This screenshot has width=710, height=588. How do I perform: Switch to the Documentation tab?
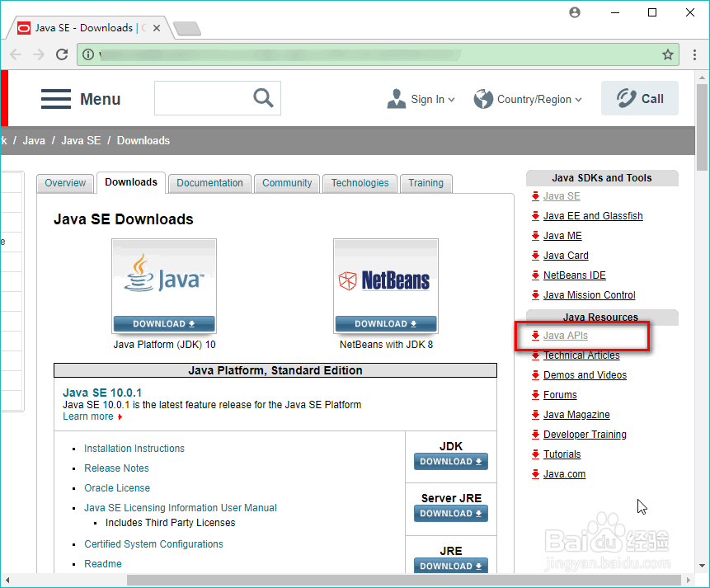[x=209, y=183]
